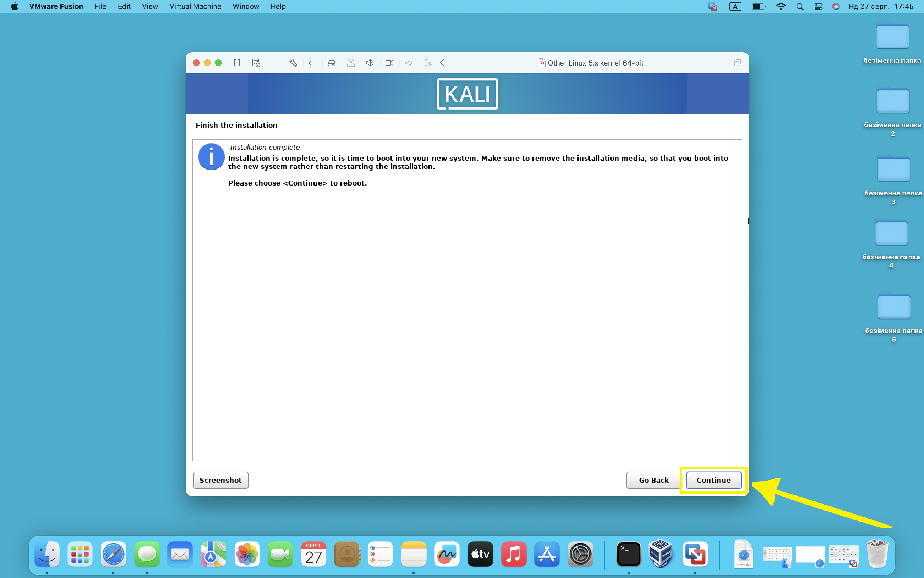Image resolution: width=924 pixels, height=578 pixels.
Task: Open VirtualBox from the Dock
Action: point(661,553)
